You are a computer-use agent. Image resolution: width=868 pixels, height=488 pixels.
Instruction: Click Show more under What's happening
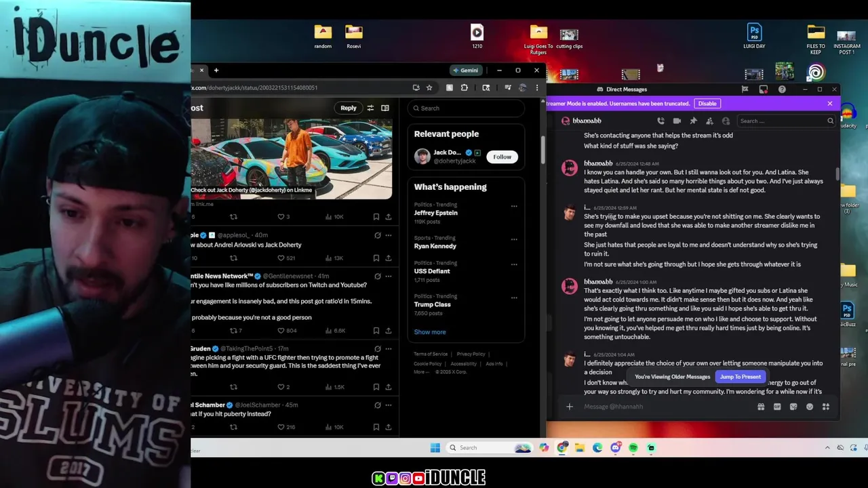click(x=430, y=332)
